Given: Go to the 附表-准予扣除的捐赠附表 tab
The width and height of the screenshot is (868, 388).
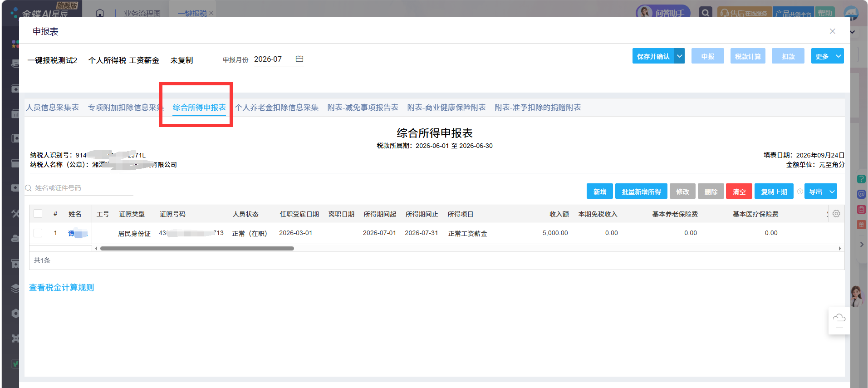Looking at the screenshot, I should [538, 108].
